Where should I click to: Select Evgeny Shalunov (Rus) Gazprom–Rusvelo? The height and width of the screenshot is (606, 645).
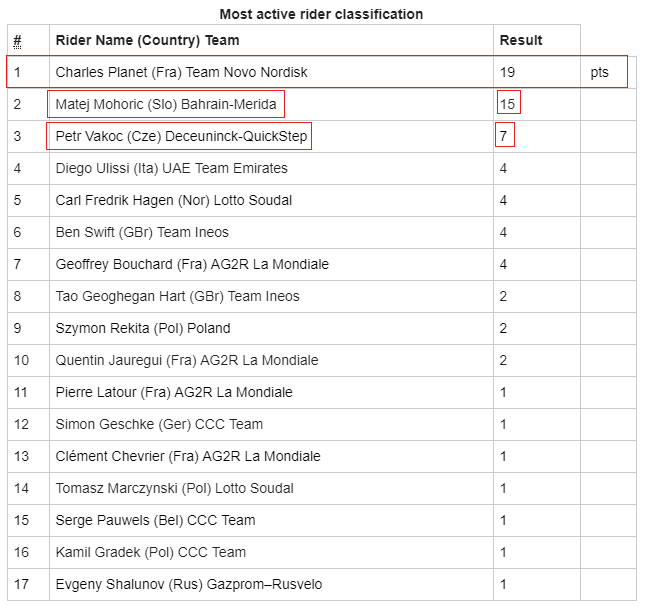[x=189, y=584]
